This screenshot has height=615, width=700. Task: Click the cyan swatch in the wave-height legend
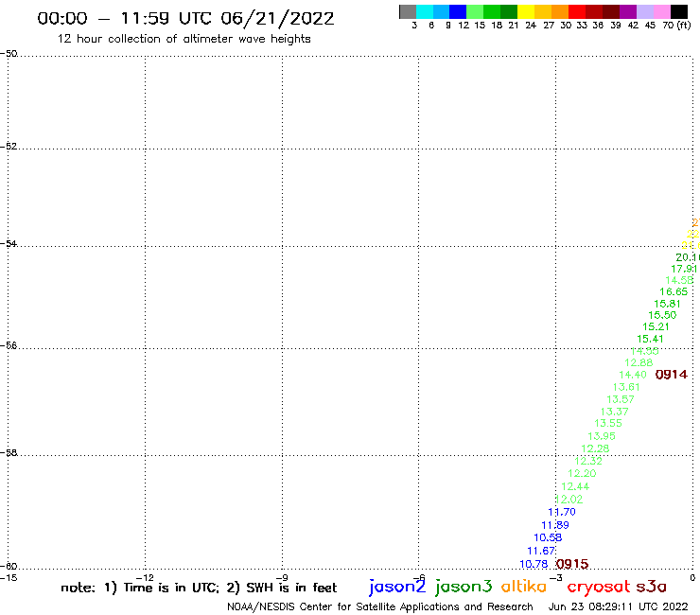pos(425,11)
